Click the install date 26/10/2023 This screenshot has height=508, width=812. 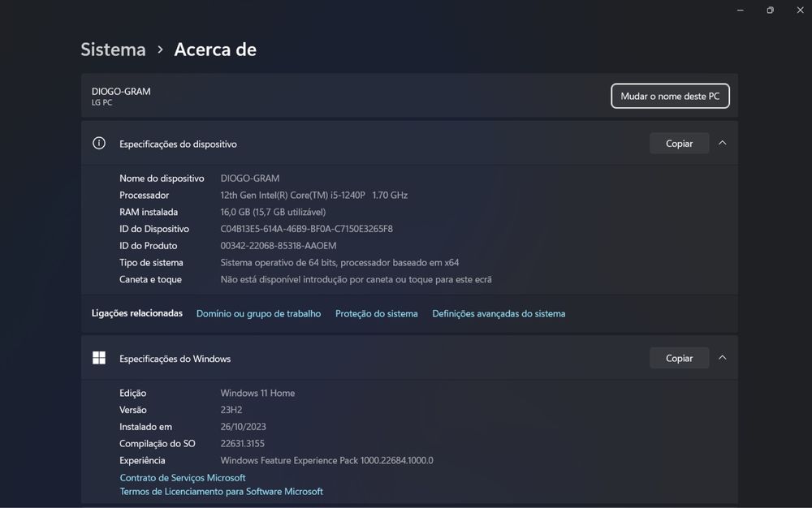[244, 427]
